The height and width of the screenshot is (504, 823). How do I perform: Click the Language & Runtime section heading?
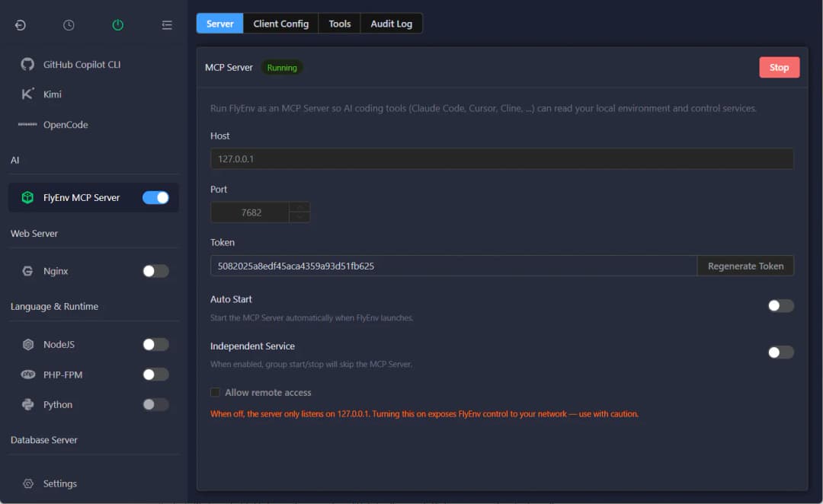coord(54,306)
